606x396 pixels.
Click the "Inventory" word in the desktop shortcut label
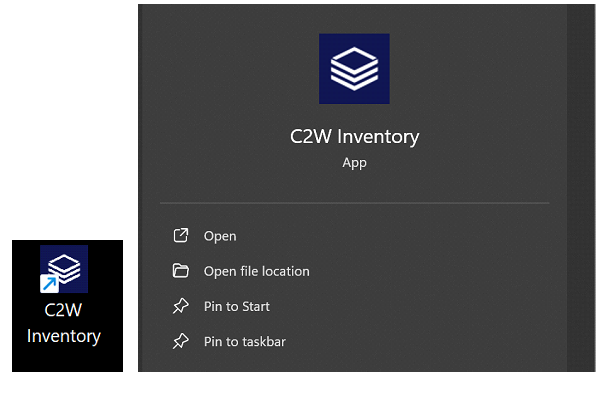coord(64,336)
